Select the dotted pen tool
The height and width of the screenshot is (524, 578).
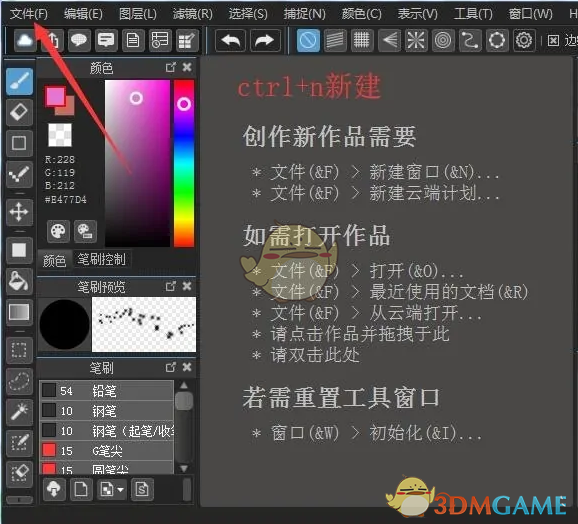[x=19, y=174]
